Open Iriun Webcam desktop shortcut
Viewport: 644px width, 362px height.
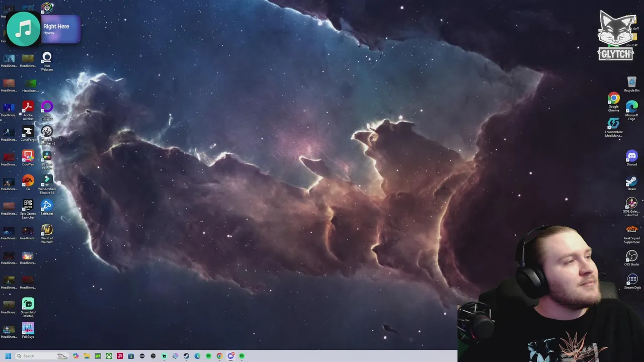click(47, 62)
